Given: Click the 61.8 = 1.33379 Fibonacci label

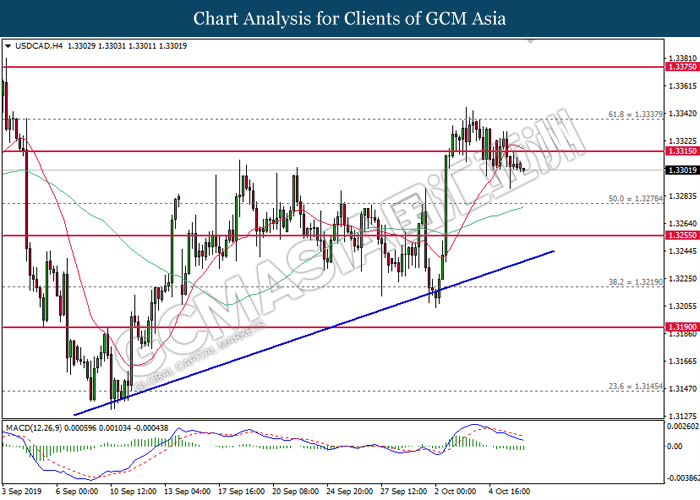Looking at the screenshot, I should (635, 114).
